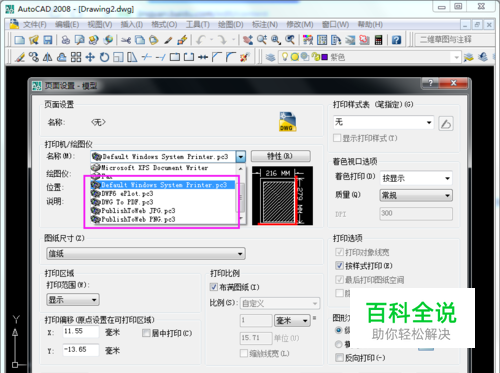Open the 修改(M) menu
The height and width of the screenshot is (373, 500).
coord(300,24)
